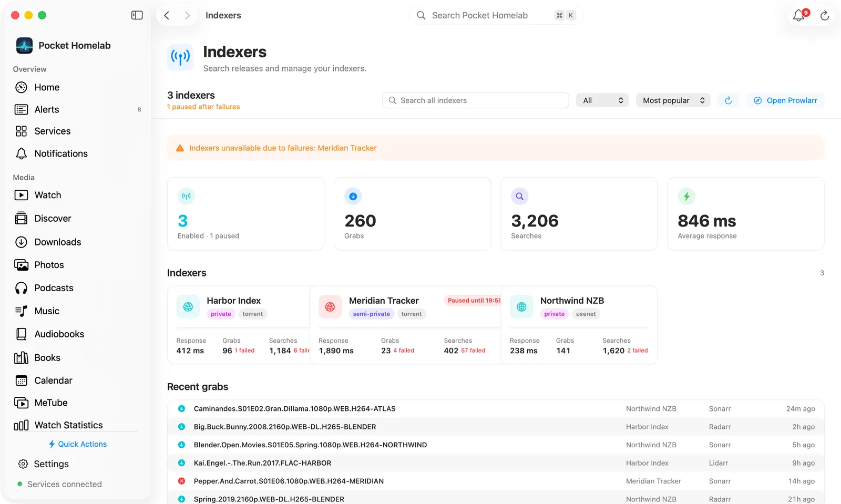The image size is (841, 504).
Task: Go forward with the right chevron
Action: point(187,15)
